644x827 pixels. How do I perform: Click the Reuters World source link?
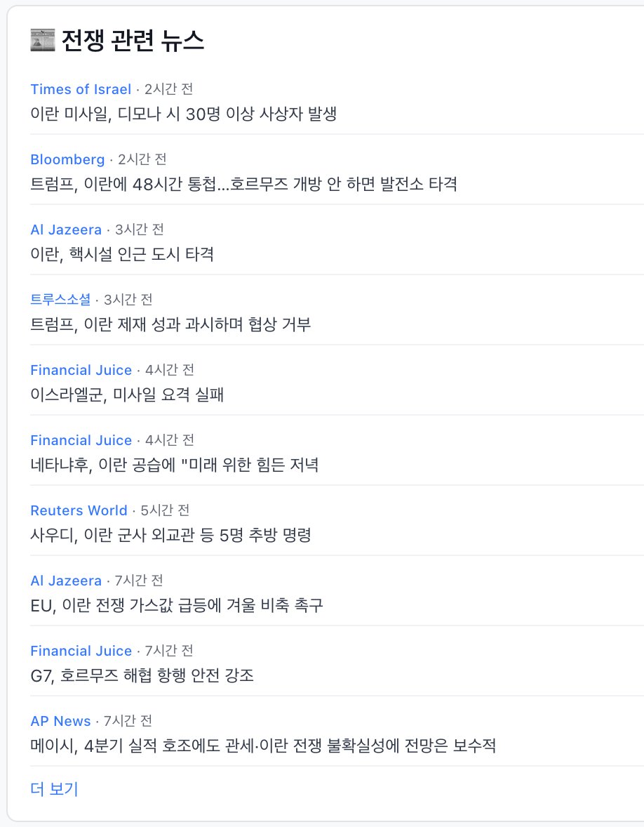(x=79, y=510)
